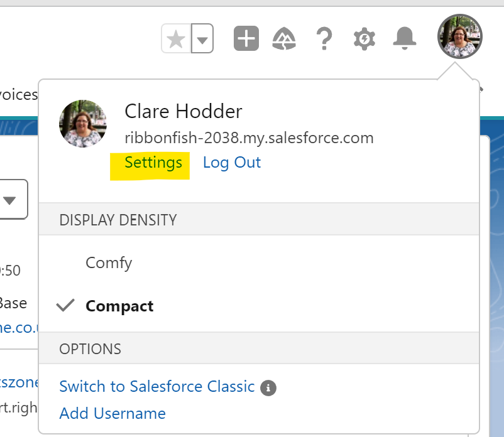Click the Log Out link

(231, 163)
